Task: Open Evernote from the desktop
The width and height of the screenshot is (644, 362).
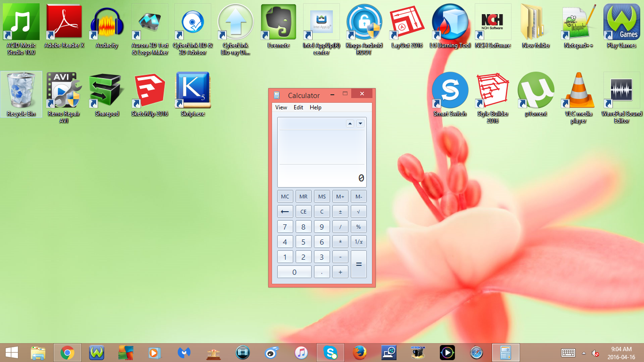Action: (x=278, y=22)
